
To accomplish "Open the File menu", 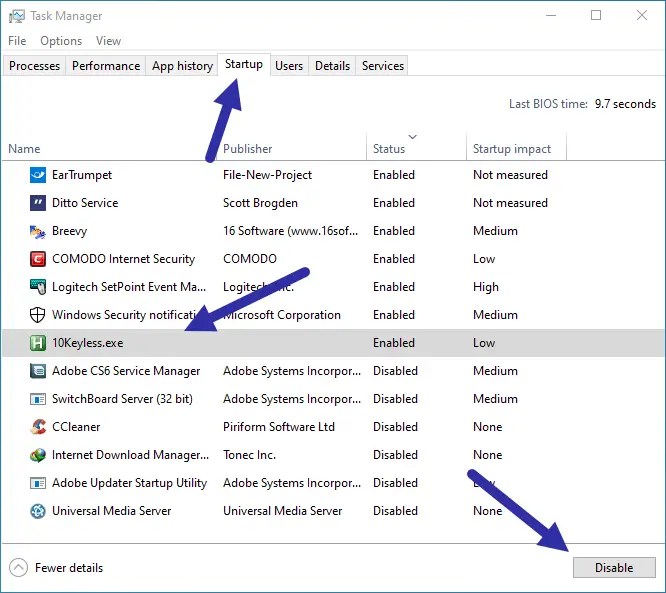I will 17,41.
